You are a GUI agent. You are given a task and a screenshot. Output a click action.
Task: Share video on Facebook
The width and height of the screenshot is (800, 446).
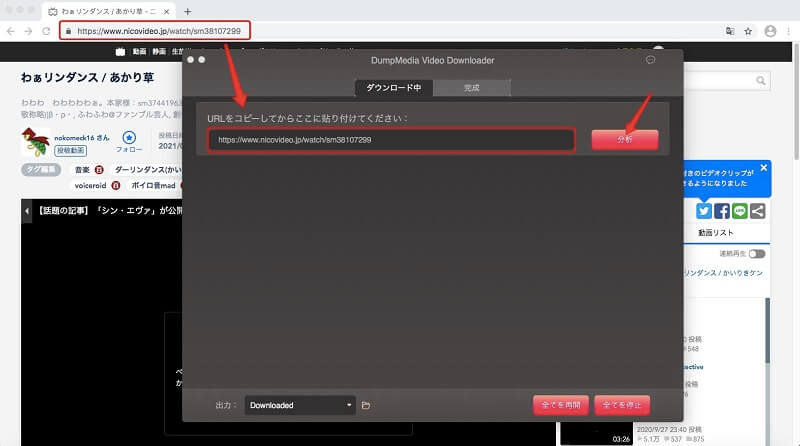point(722,211)
